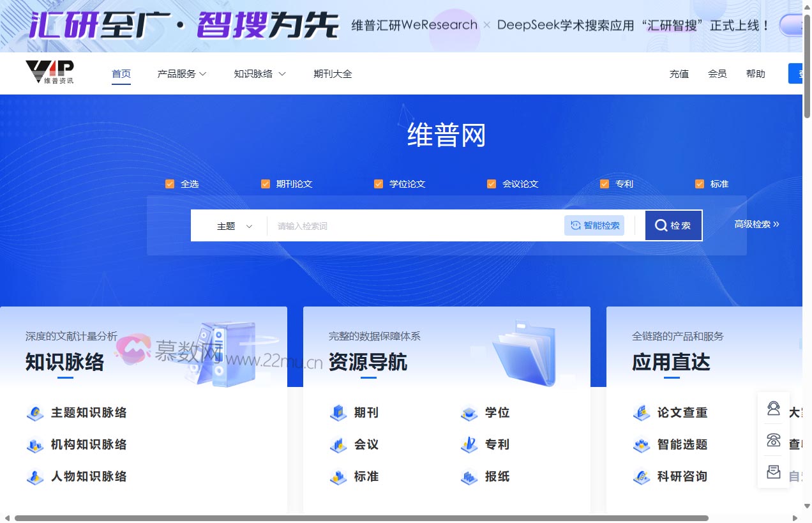Viewport: 812px width, 523px height.
Task: Select the 专利 patent icon under resource navigation
Action: pos(469,444)
